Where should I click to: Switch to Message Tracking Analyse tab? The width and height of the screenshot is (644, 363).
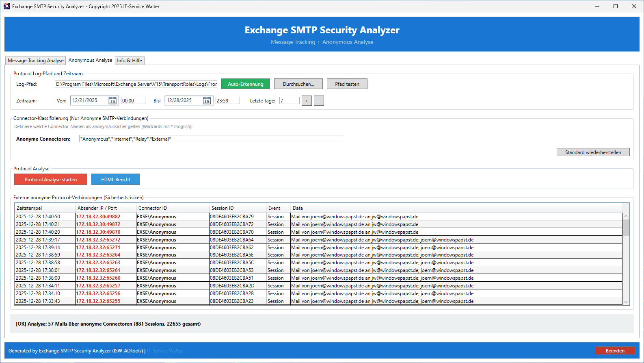[36, 61]
